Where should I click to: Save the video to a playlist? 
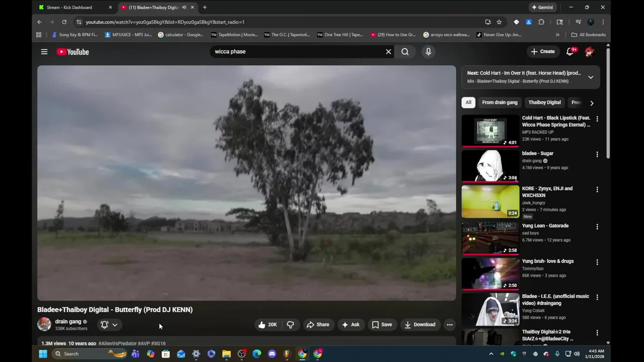pyautogui.click(x=382, y=325)
